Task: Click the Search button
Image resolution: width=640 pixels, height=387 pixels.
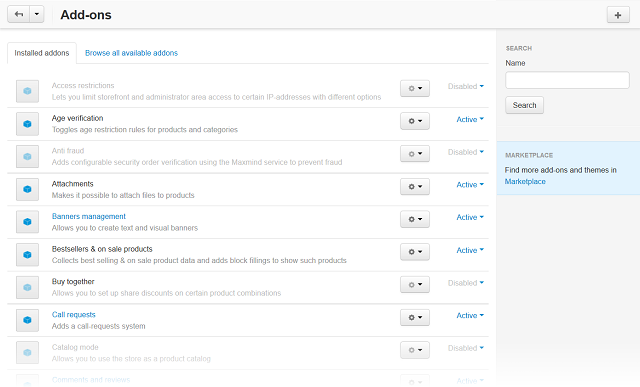Action: click(x=524, y=105)
